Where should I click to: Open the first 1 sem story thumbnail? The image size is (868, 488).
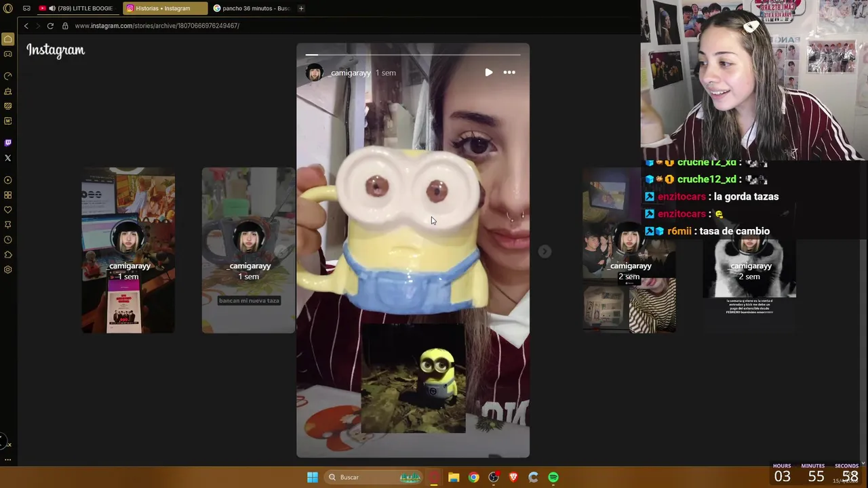click(x=128, y=250)
